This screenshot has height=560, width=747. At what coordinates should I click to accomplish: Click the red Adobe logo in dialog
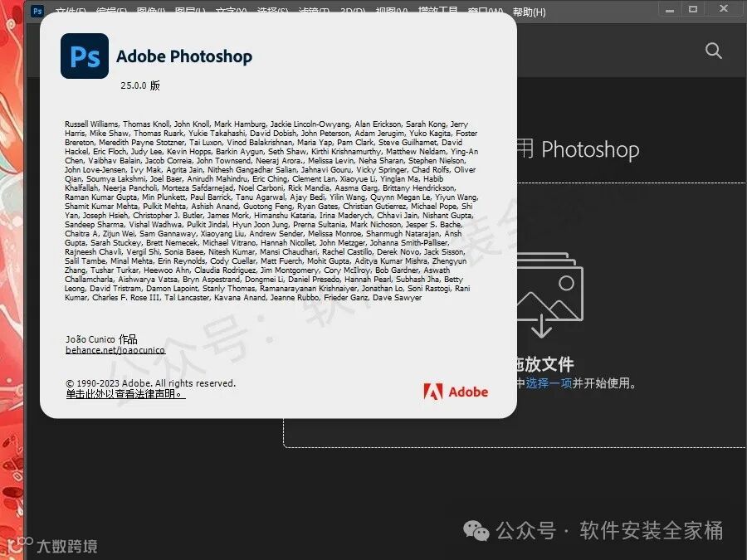tap(456, 392)
